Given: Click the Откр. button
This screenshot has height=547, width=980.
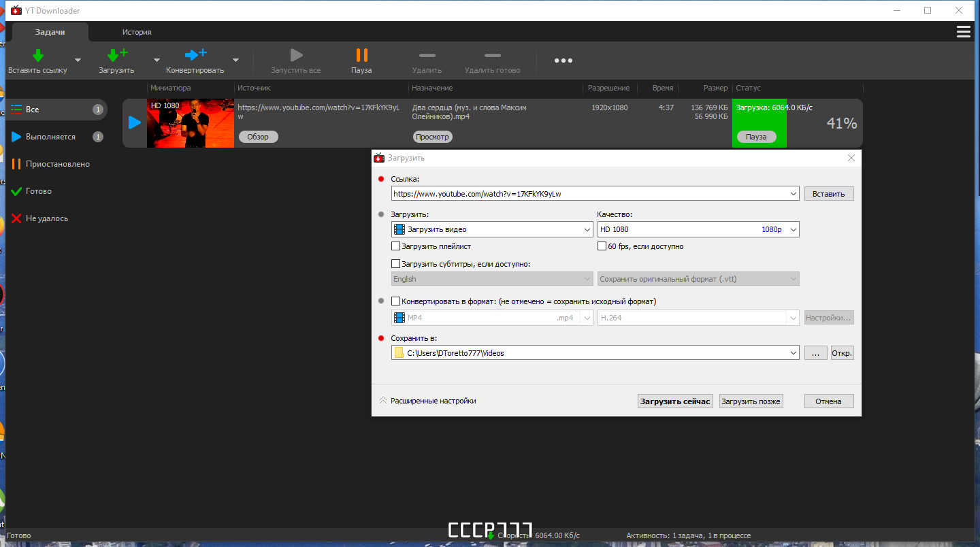Looking at the screenshot, I should coord(842,353).
